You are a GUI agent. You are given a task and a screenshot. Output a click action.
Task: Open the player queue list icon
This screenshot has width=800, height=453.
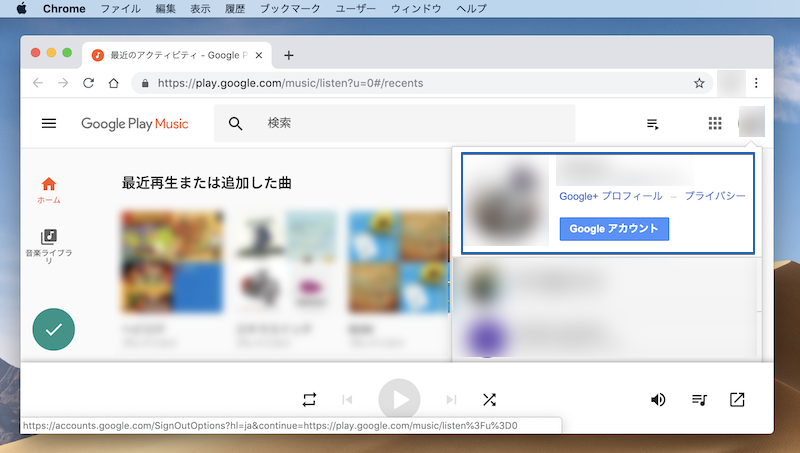[699, 400]
